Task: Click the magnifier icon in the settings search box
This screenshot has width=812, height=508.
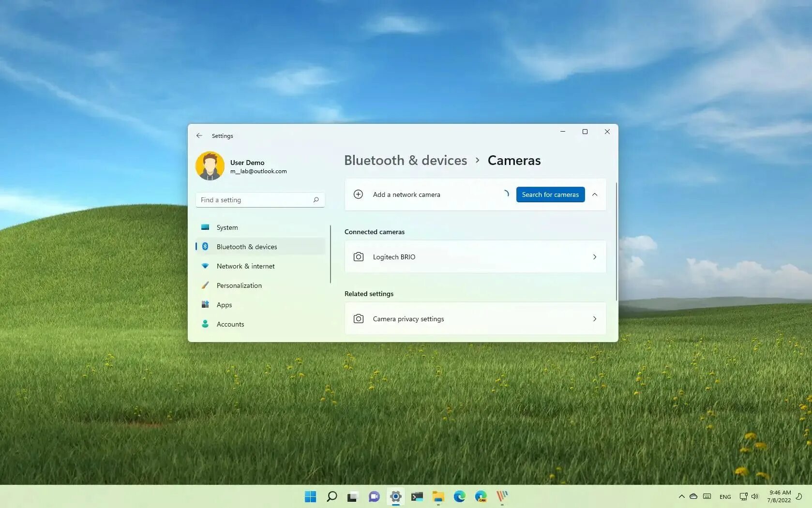Action: pos(316,200)
